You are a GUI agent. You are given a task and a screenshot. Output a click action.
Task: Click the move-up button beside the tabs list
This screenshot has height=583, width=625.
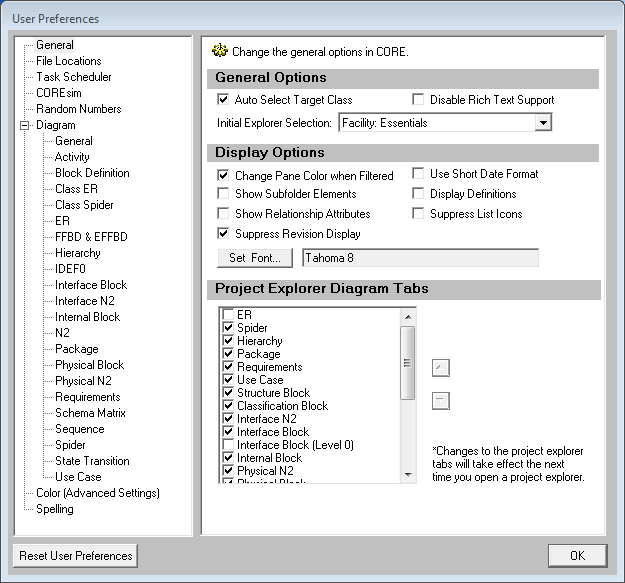pos(441,368)
